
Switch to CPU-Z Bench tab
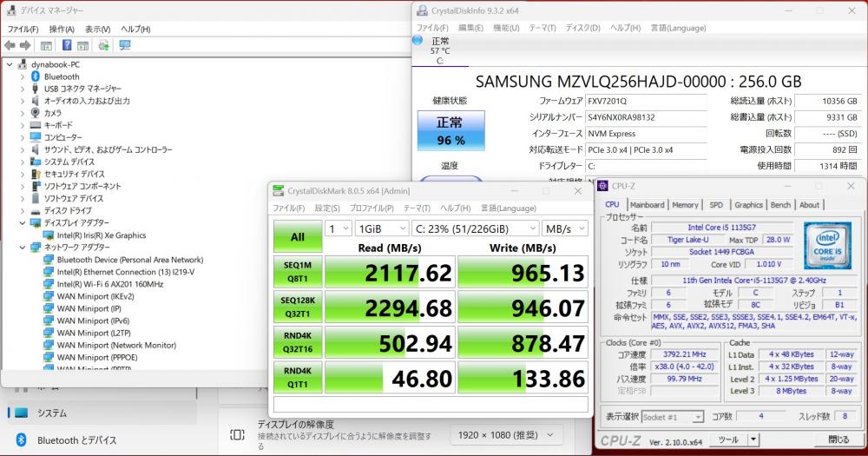(x=780, y=205)
